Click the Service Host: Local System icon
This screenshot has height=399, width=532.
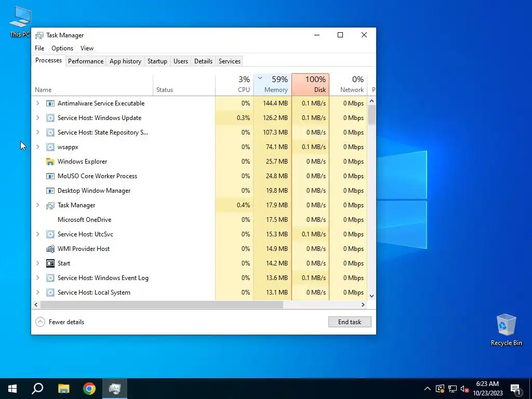coord(50,292)
